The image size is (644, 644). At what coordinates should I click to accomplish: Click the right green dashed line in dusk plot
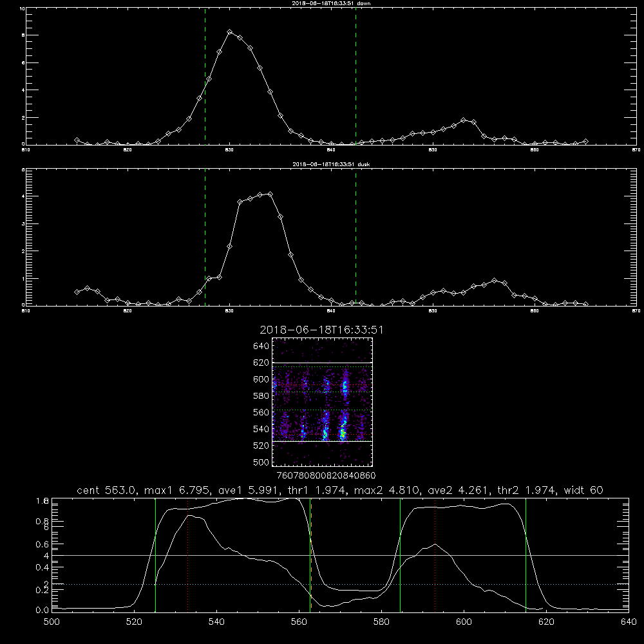click(355, 237)
